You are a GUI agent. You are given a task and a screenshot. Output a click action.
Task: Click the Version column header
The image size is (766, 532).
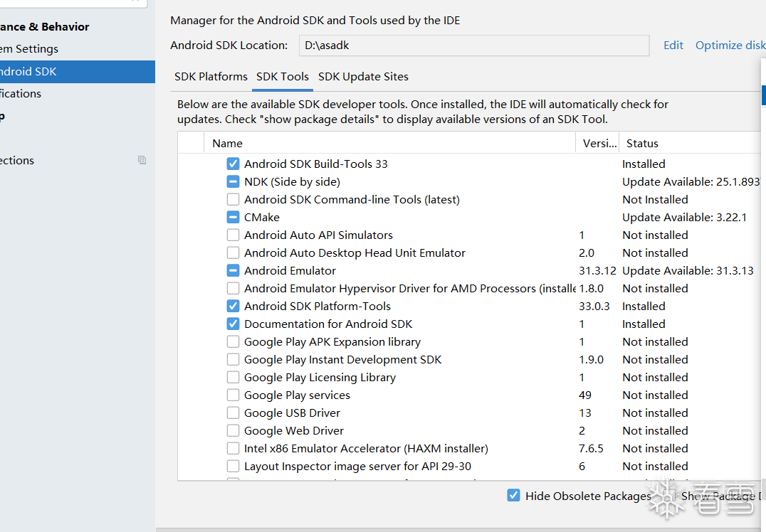597,143
